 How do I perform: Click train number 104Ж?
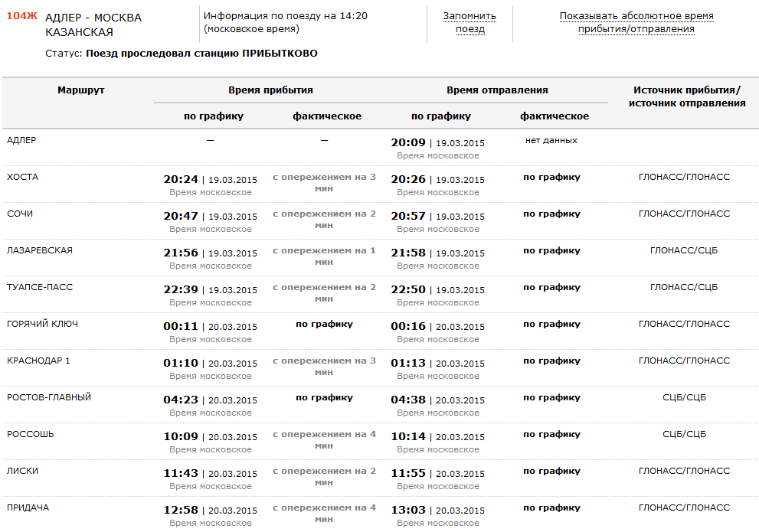21,16
